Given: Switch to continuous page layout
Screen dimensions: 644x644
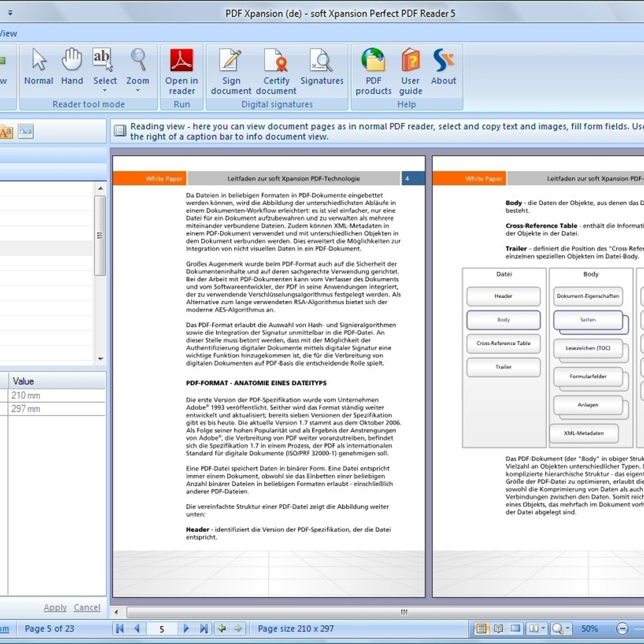Looking at the screenshot, I should (x=515, y=628).
